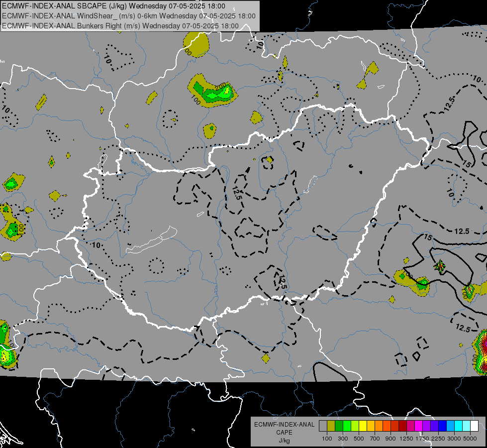The width and height of the screenshot is (487, 448).
Task: Pick the bright magenta legend swatch
Action: click(419, 426)
